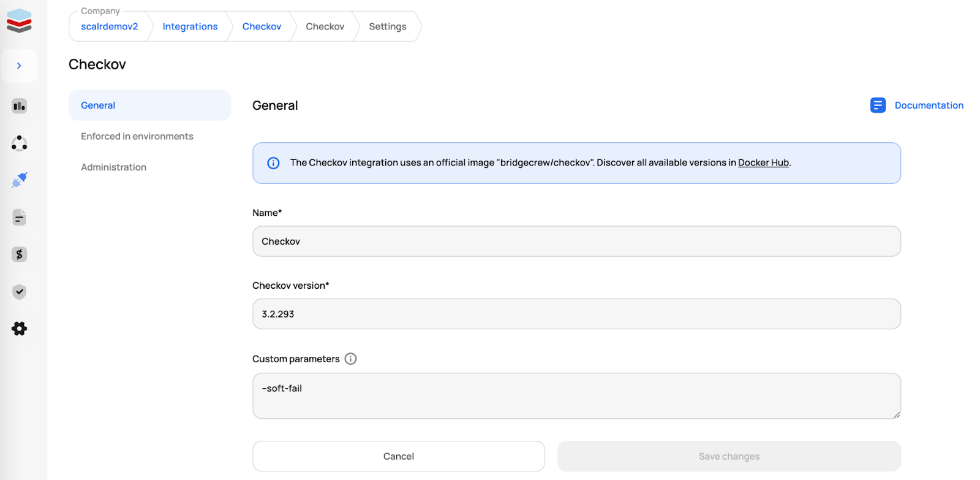Open the shield checkmark policy icon
Screen dimensions: 980x480
[x=19, y=292]
